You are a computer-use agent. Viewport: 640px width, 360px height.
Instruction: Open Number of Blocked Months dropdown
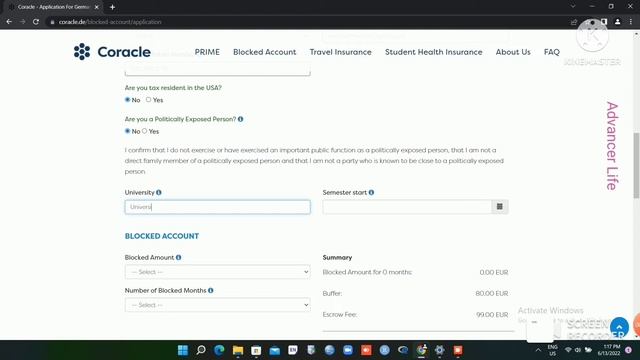[x=218, y=305]
